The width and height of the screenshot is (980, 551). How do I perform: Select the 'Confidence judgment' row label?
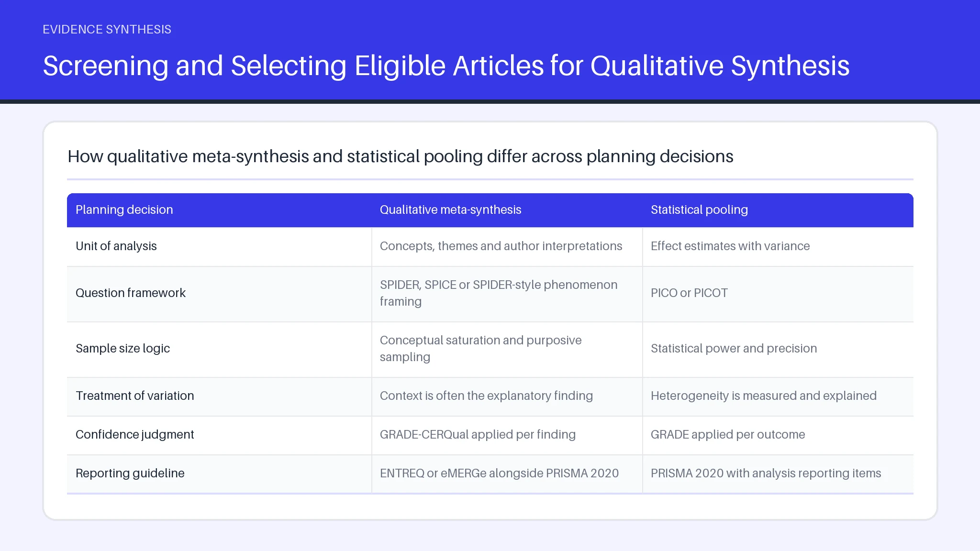135,434
